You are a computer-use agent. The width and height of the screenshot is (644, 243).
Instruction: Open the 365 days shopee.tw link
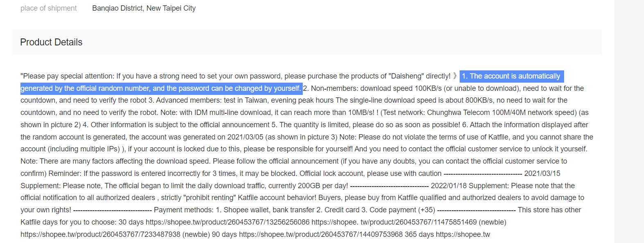[463, 234]
